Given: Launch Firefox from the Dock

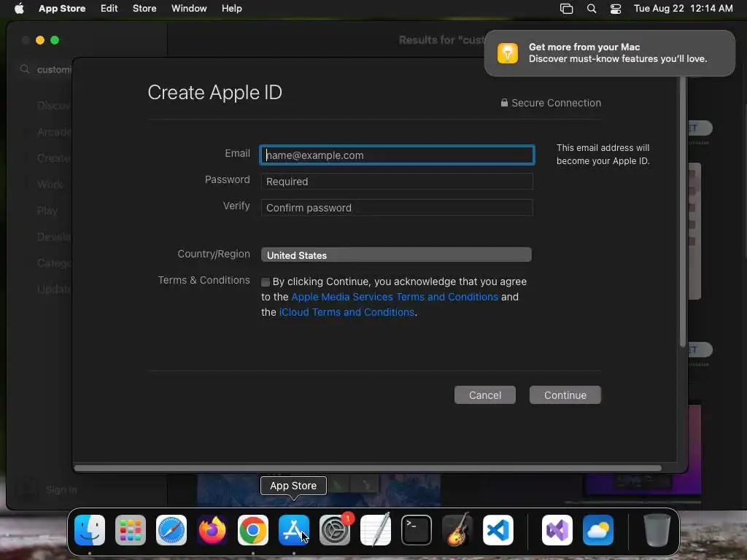Looking at the screenshot, I should point(212,530).
